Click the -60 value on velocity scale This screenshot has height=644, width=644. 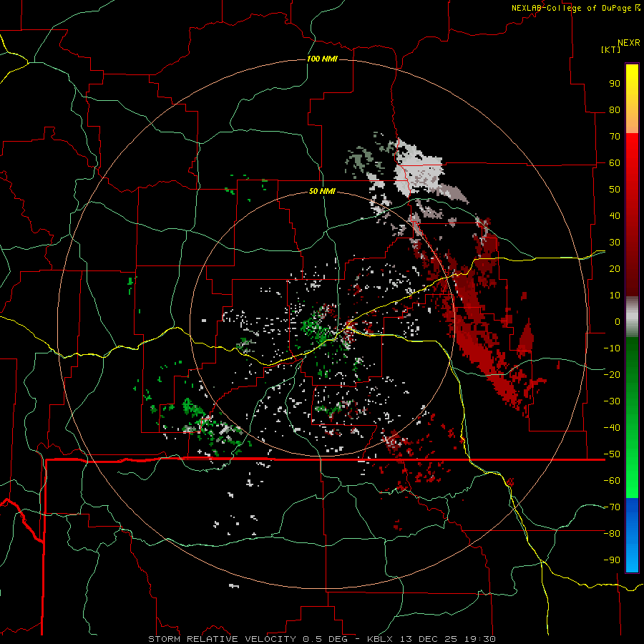(612, 481)
